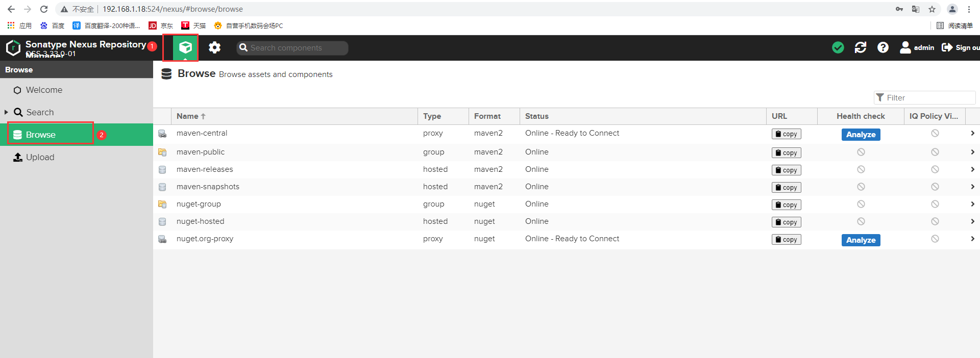Open the browser three-dot menu
This screenshot has height=358, width=980.
pos(969,9)
